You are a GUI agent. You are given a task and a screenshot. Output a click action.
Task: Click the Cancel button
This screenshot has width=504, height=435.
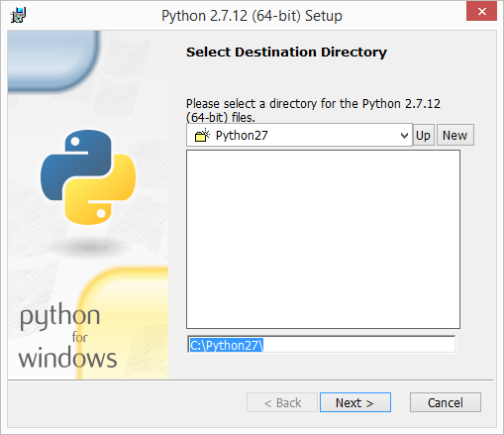click(446, 402)
